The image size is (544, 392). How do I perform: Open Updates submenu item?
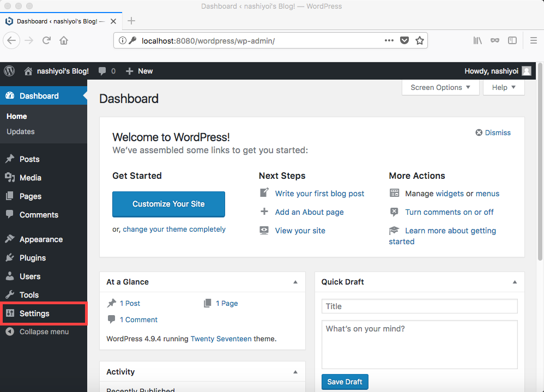[21, 131]
